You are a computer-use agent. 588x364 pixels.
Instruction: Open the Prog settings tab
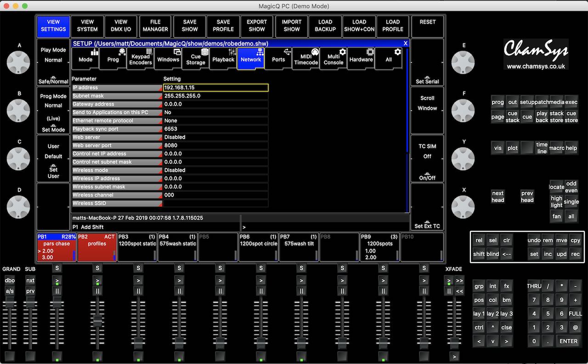pyautogui.click(x=113, y=59)
